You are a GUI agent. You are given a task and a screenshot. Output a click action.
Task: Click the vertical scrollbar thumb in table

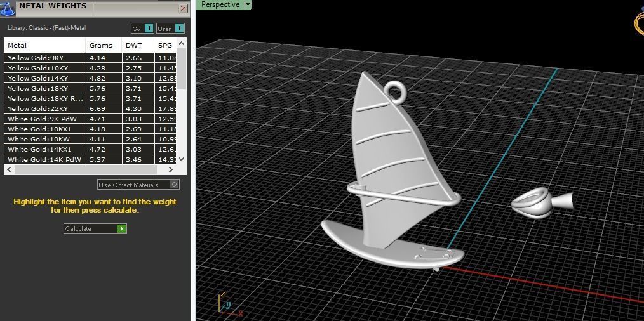182,69
